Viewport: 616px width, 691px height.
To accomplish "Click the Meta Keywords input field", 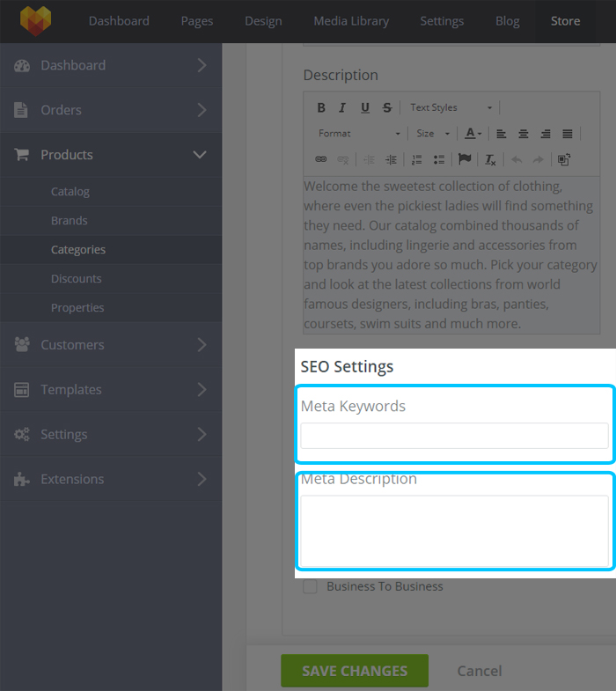I will (454, 436).
